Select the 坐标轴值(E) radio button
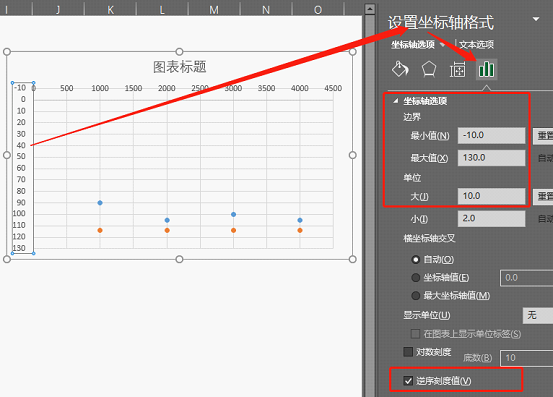553x397 pixels. coord(416,277)
